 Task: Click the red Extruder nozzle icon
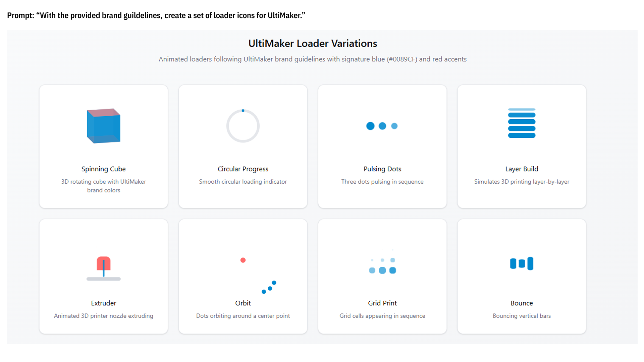click(104, 263)
